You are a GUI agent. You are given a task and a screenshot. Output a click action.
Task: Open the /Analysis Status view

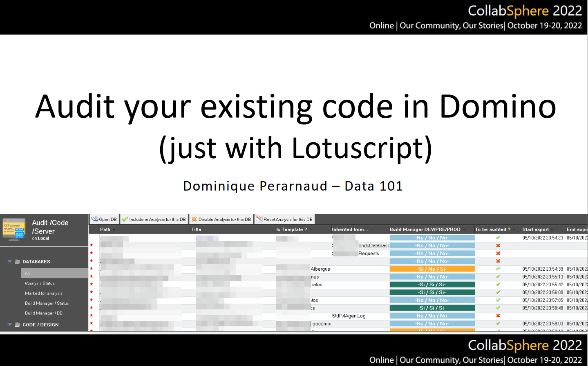click(40, 283)
